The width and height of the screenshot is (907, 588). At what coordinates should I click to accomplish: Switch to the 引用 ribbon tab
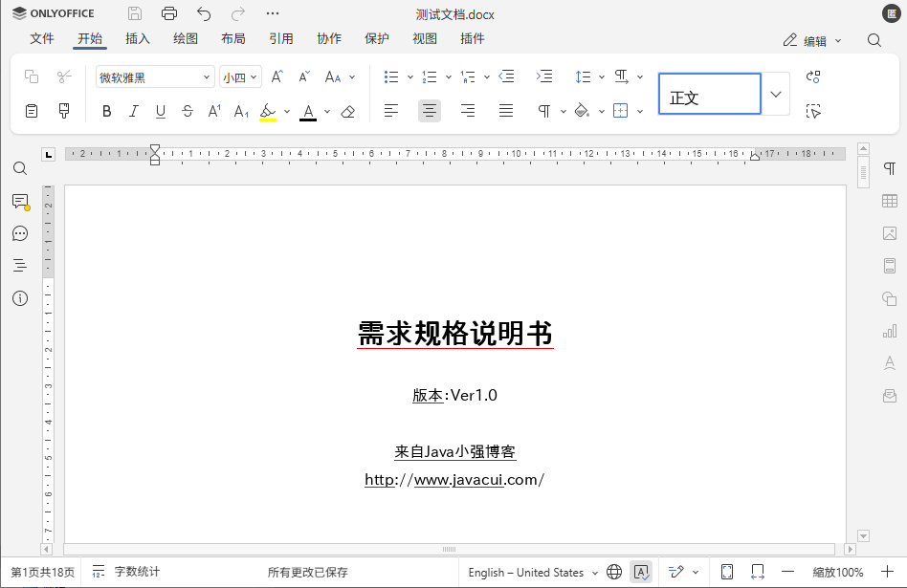tap(281, 38)
